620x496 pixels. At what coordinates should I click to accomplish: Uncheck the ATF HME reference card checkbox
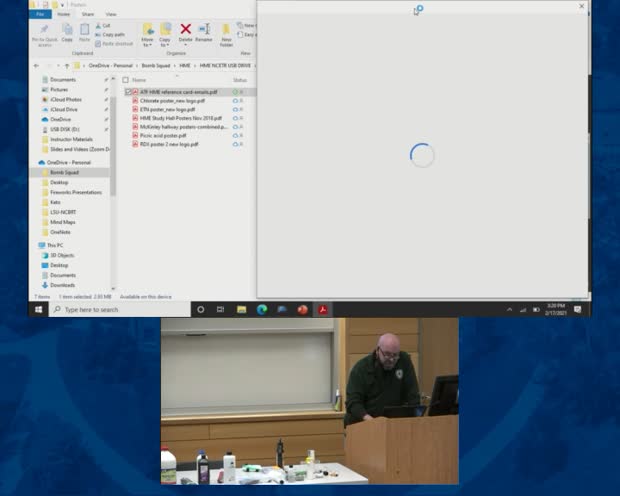coord(128,92)
